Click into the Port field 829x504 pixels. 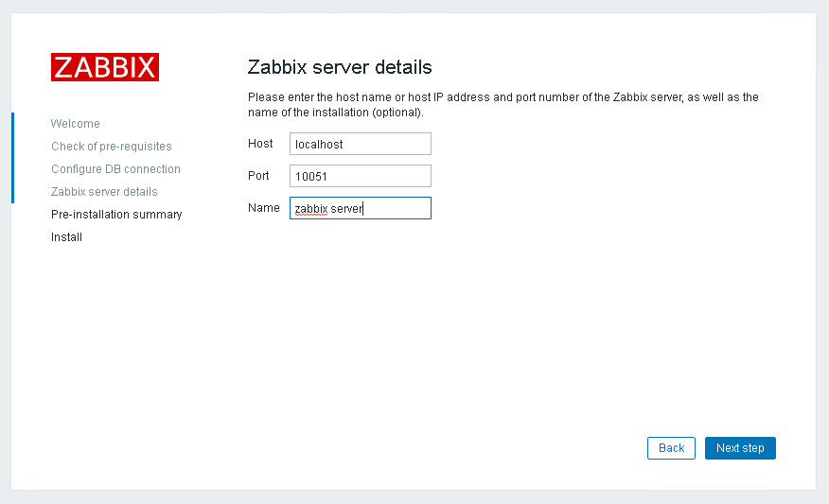coord(360,176)
